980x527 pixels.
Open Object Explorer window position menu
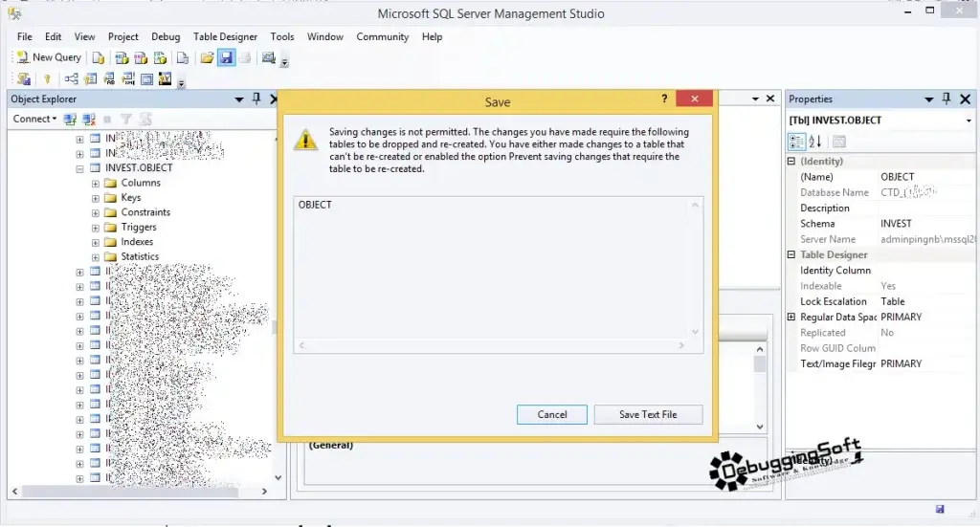coord(238,99)
